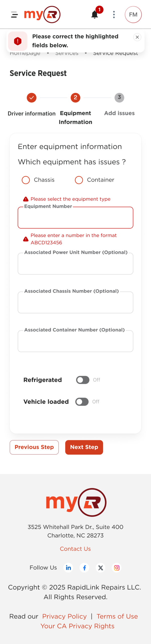
Task: Focus the Equipment Number input field
Action: [75, 218]
